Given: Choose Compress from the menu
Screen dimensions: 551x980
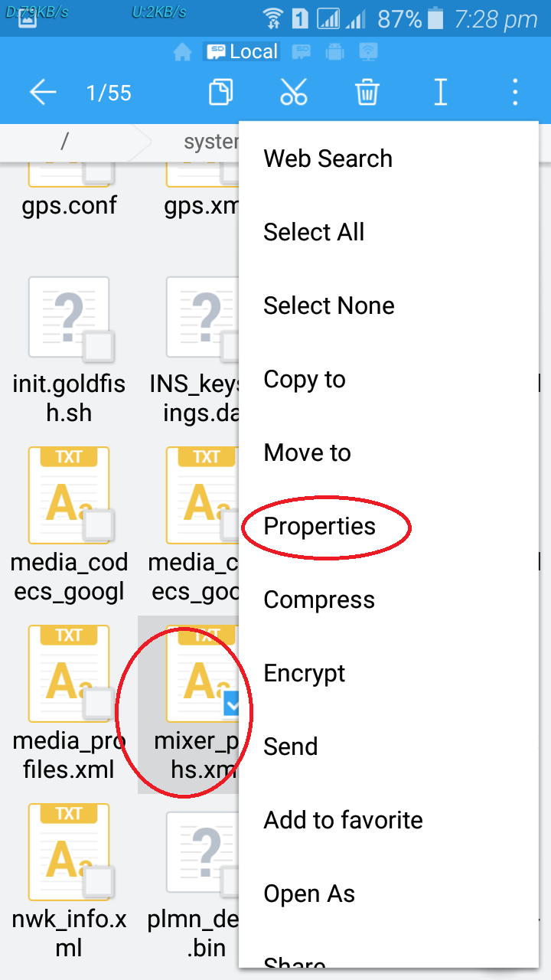Looking at the screenshot, I should [319, 600].
